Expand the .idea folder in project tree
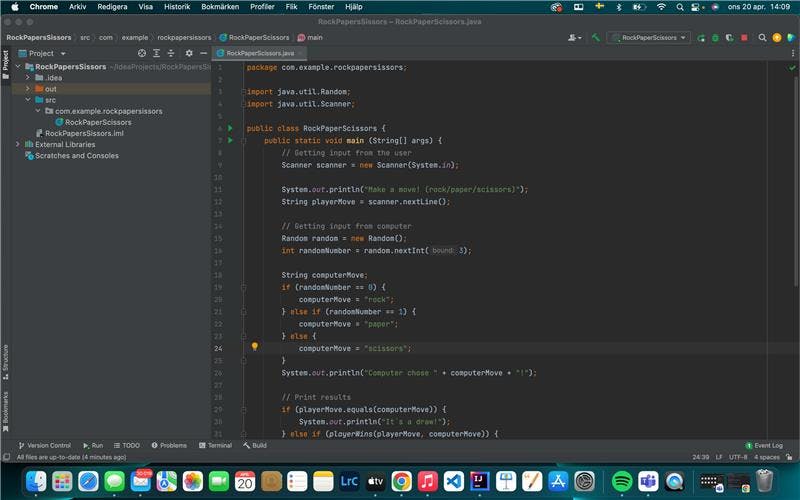 pyautogui.click(x=28, y=78)
